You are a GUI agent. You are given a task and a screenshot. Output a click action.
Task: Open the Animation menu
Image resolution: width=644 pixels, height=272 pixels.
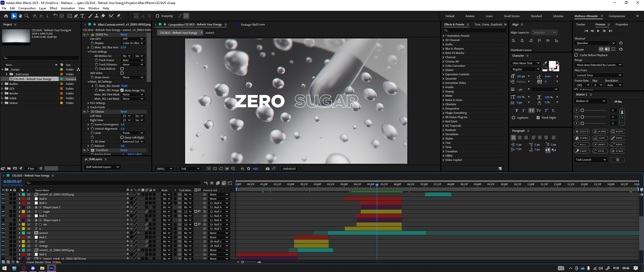point(68,8)
